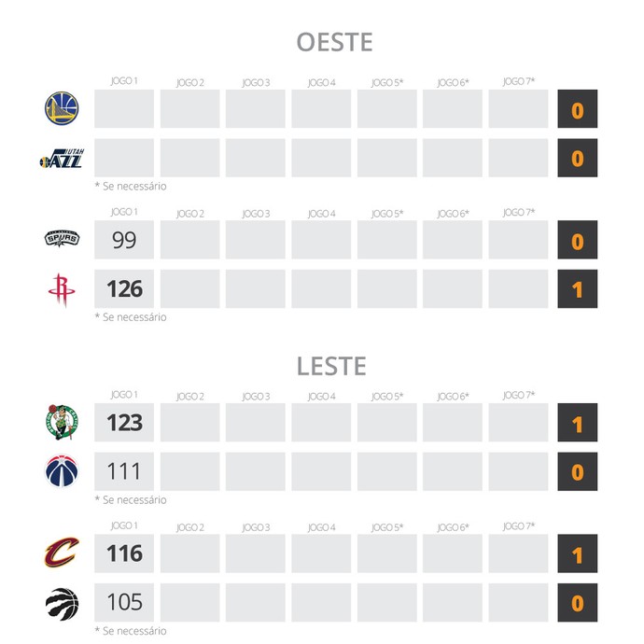Click the LESTE conference heading
644x644 pixels.
(331, 366)
